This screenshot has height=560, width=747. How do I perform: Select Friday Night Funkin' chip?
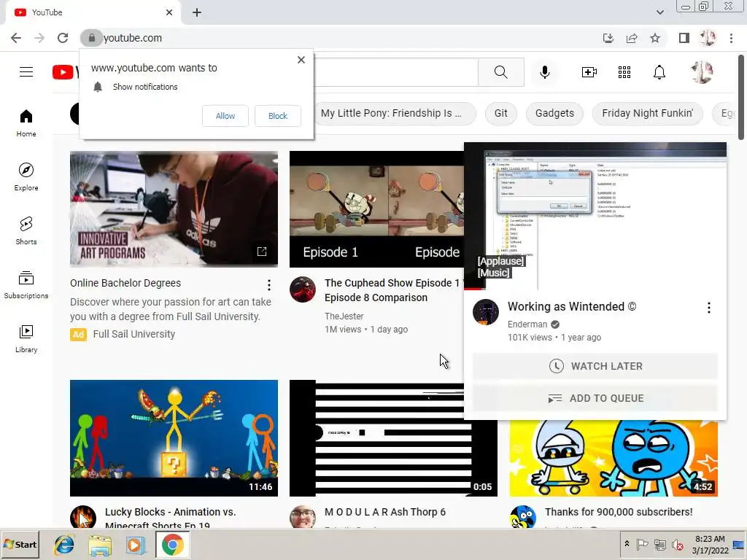pos(648,113)
